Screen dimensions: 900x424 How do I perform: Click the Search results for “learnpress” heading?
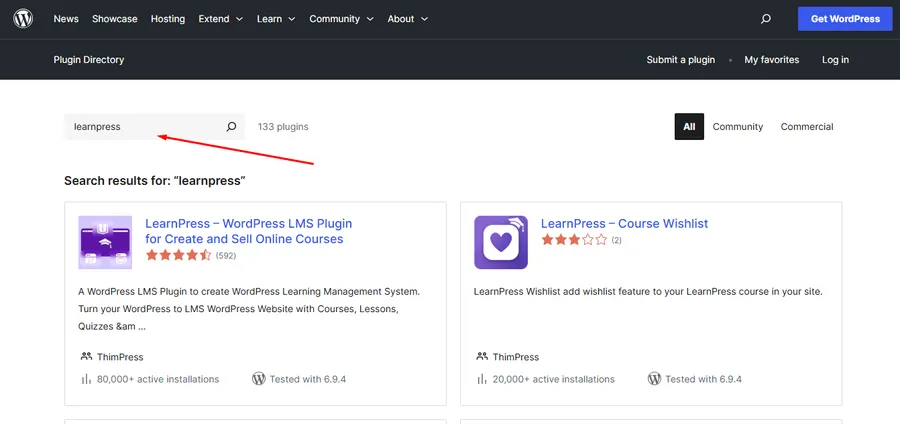click(x=155, y=181)
